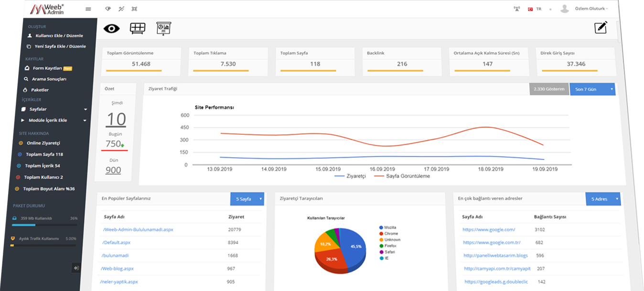Click the large black eye preview icon
644x291 pixels.
coord(111,29)
